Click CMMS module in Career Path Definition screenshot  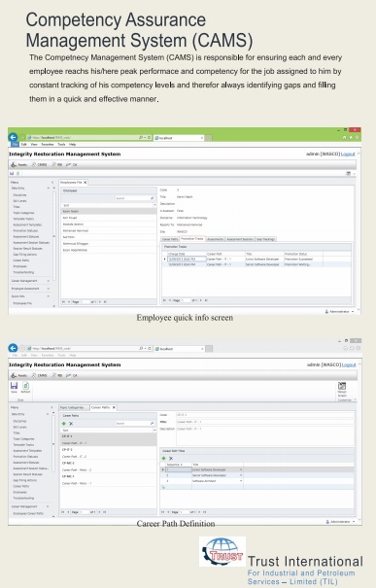40,375
